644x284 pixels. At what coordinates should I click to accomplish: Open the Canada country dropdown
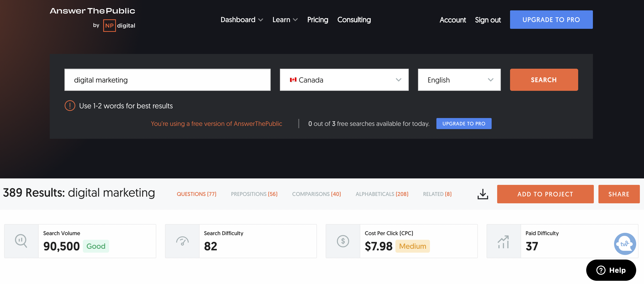pos(344,80)
